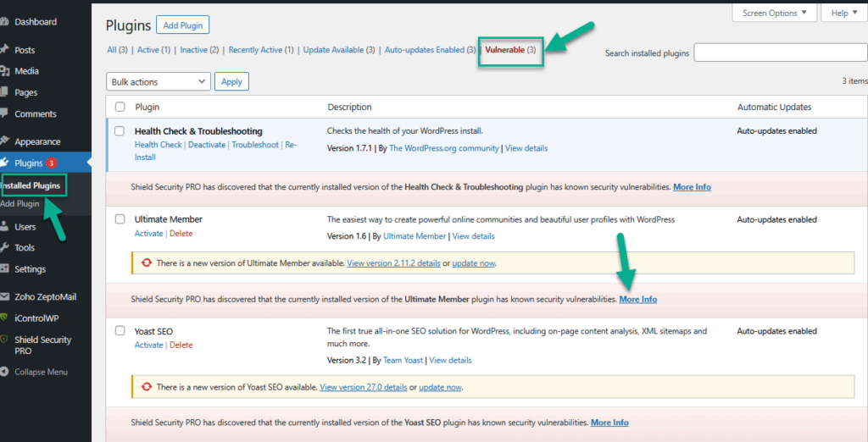
Task: Click the Appearance brush icon
Action: (x=4, y=141)
